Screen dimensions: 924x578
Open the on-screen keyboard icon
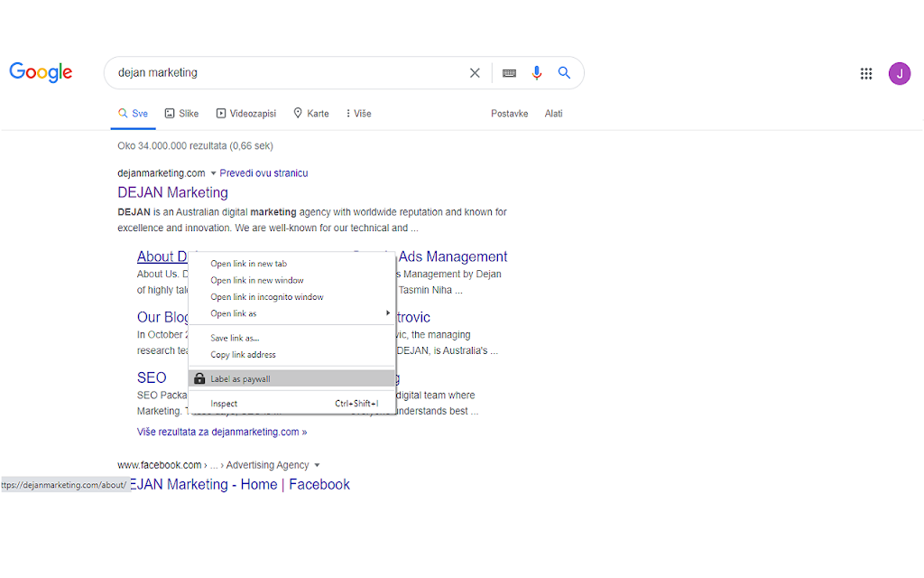pos(509,72)
